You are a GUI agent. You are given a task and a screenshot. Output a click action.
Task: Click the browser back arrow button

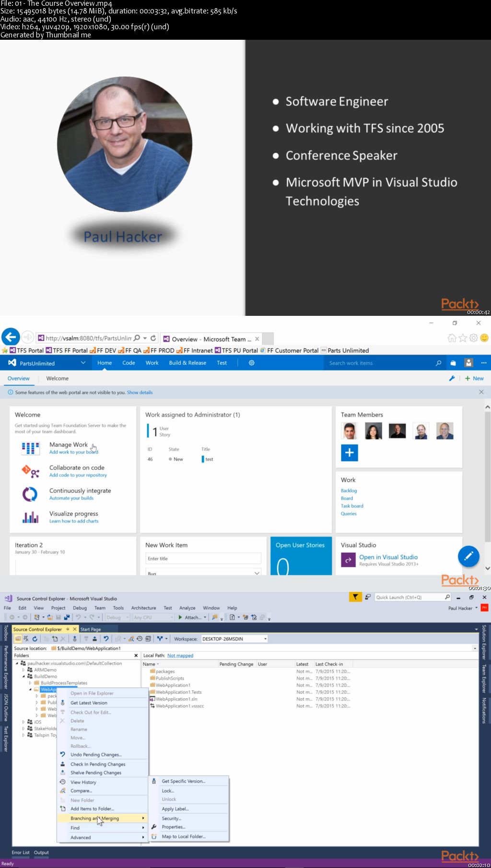[x=11, y=337]
